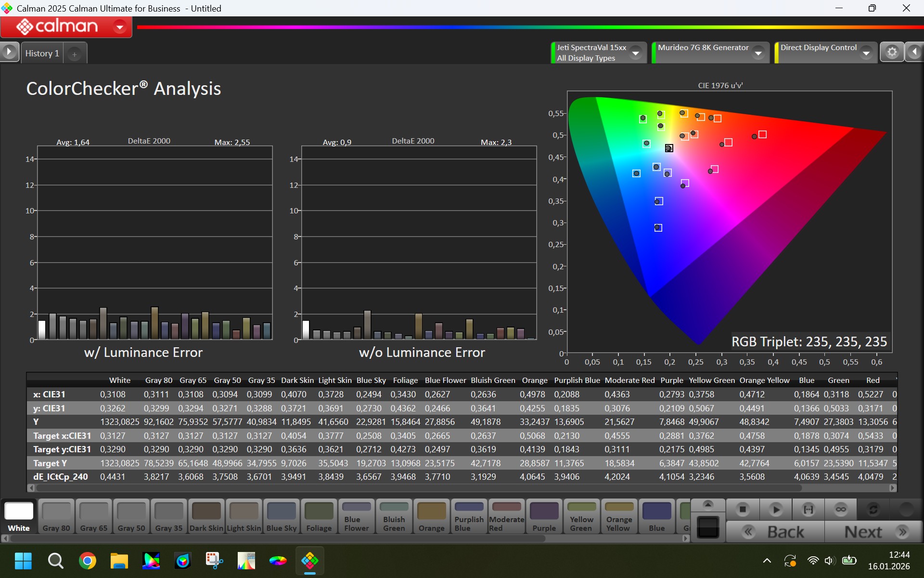924x578 pixels.
Task: Expand the Murideo 7G 8K Generator dropdown
Action: [x=758, y=53]
